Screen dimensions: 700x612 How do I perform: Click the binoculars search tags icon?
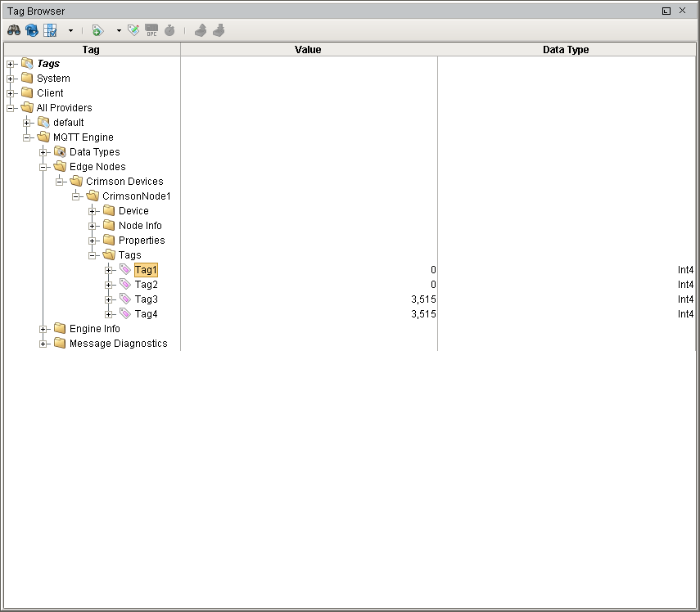(x=14, y=30)
